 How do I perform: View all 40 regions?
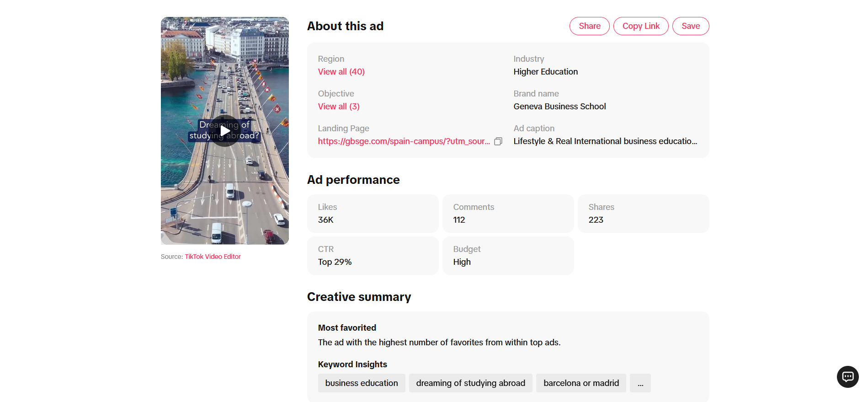pos(341,72)
